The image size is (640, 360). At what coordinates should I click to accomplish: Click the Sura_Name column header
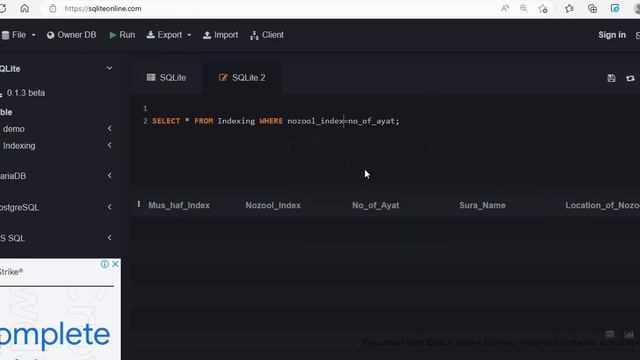pos(482,205)
